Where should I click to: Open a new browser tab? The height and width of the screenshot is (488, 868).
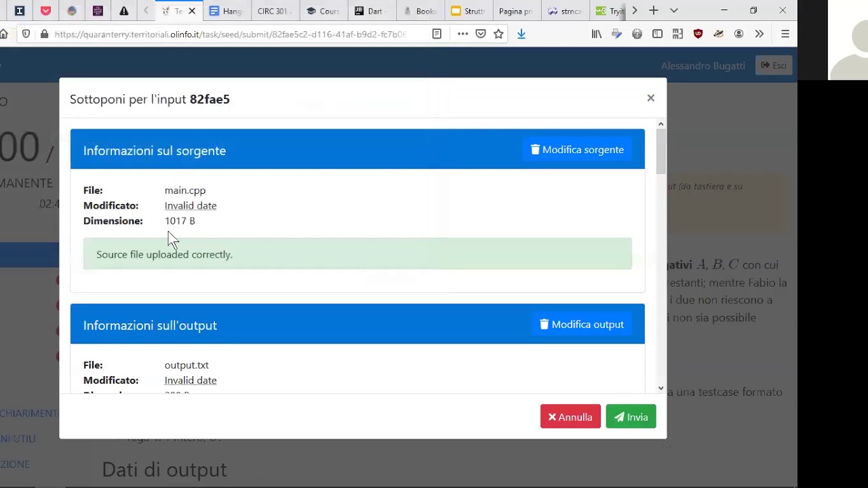653,11
